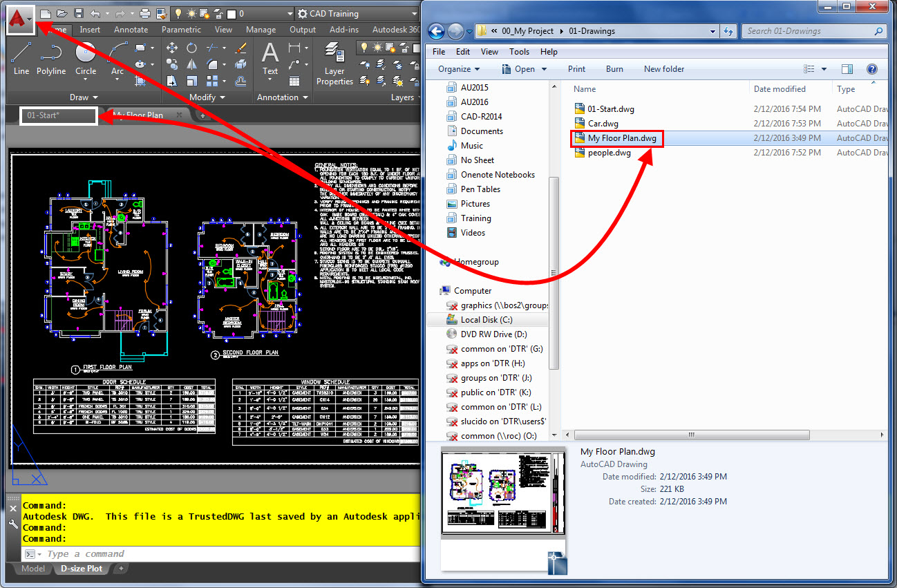Click the command line wrench customize icon

12,524
